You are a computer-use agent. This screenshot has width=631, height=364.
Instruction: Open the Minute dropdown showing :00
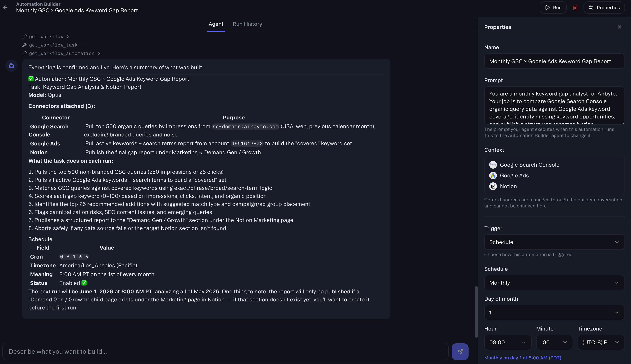point(554,342)
